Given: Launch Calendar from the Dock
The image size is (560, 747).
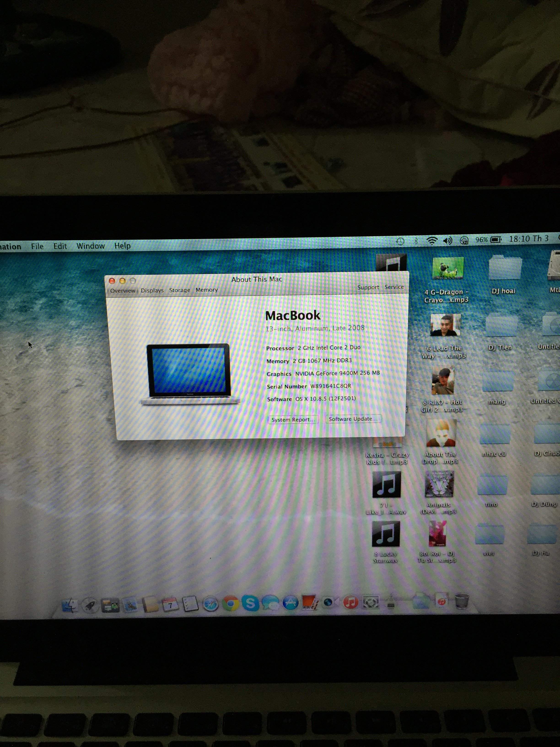Looking at the screenshot, I should pyautogui.click(x=170, y=604).
